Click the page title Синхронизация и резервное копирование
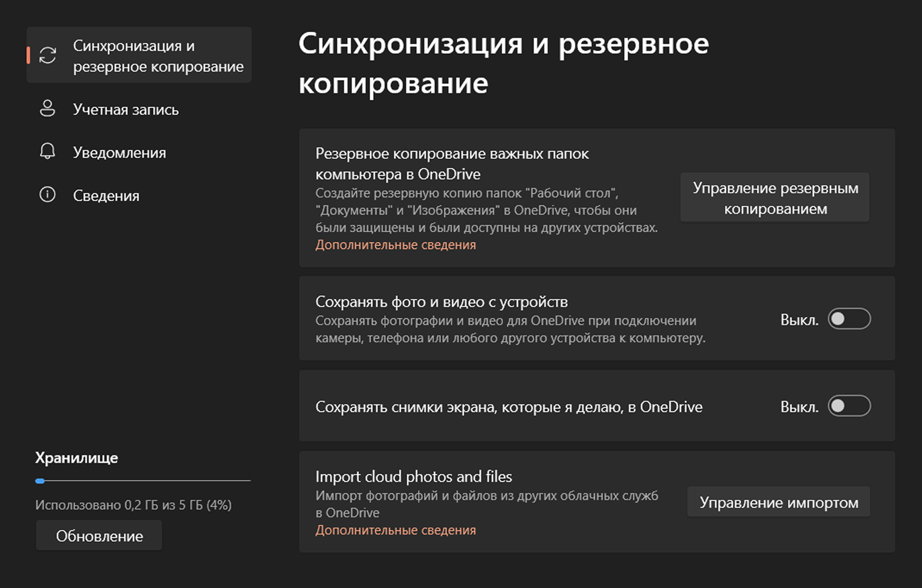 click(503, 63)
